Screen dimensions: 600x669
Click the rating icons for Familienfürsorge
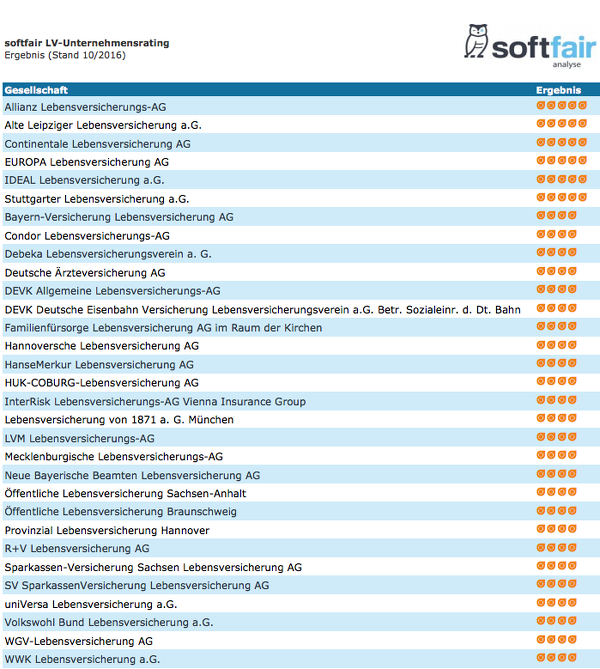pos(556,326)
